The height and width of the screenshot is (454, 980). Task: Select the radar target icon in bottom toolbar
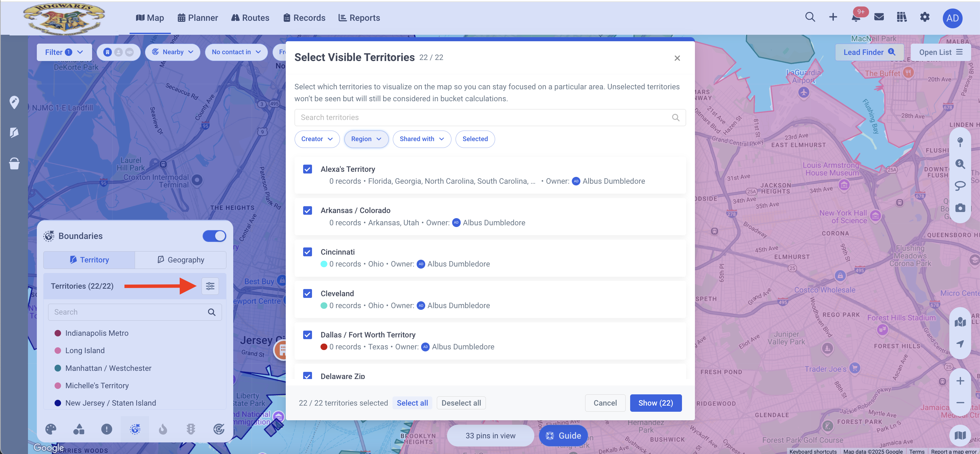[219, 429]
